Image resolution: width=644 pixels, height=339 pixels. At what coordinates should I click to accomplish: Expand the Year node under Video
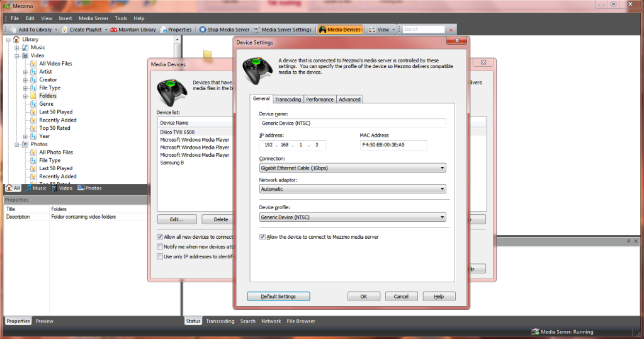coord(25,137)
